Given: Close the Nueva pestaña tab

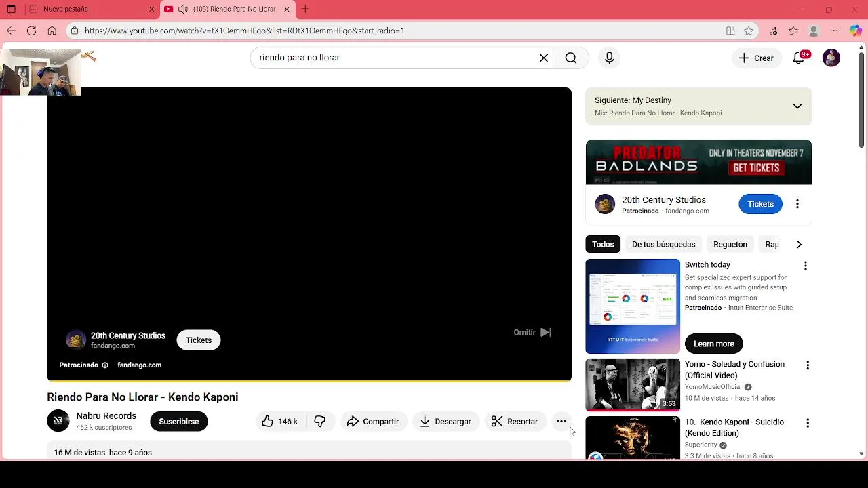Looking at the screenshot, I should [x=152, y=9].
